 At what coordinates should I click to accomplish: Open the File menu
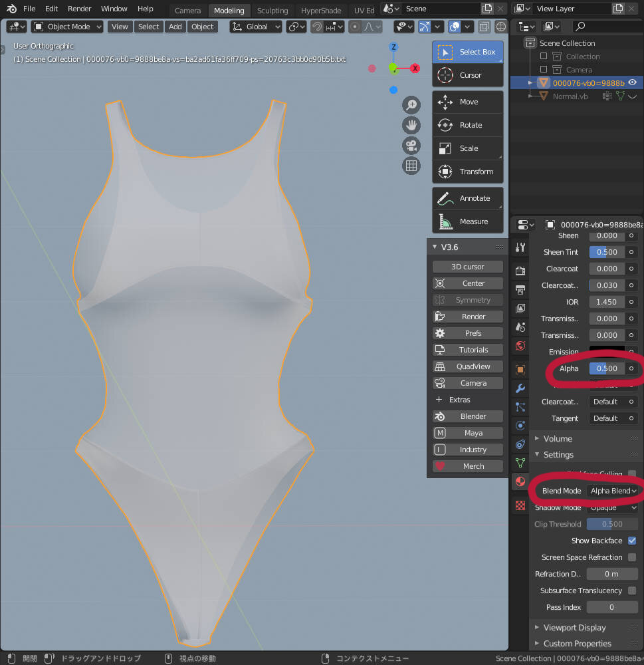[x=29, y=9]
